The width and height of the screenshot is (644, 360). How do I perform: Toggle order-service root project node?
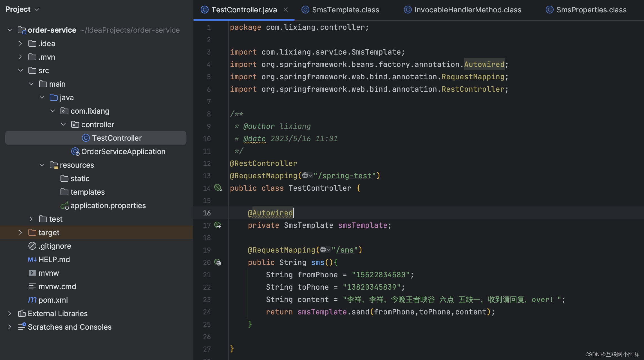(10, 30)
